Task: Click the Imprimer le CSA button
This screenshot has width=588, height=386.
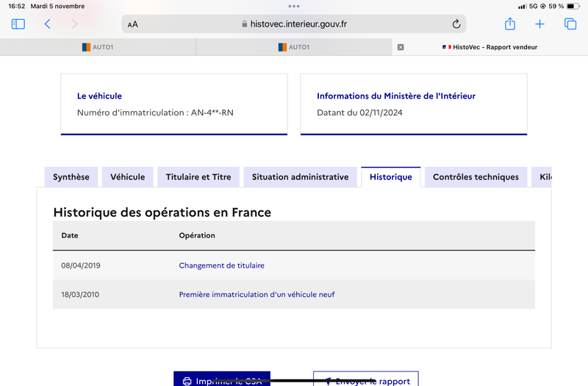Action: 222,379
